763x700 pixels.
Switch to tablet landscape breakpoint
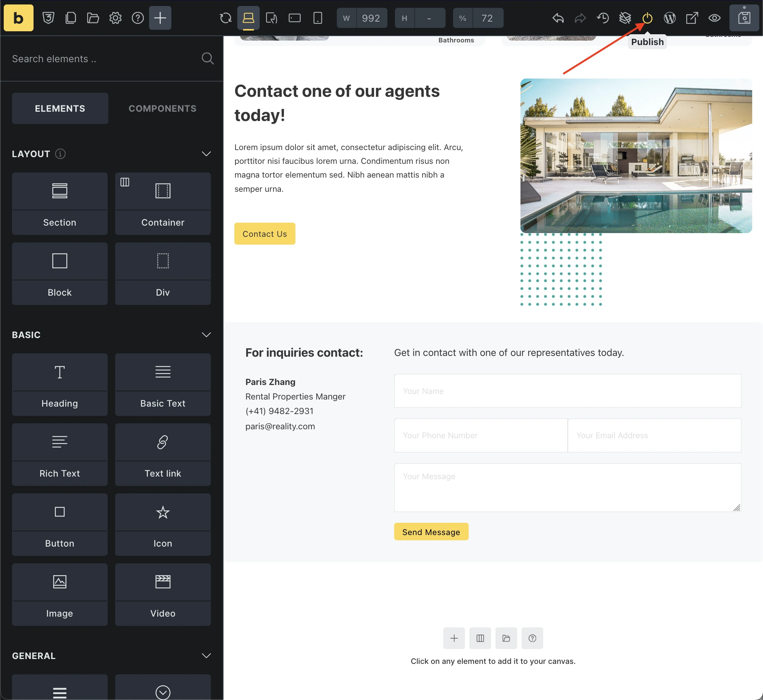click(295, 18)
